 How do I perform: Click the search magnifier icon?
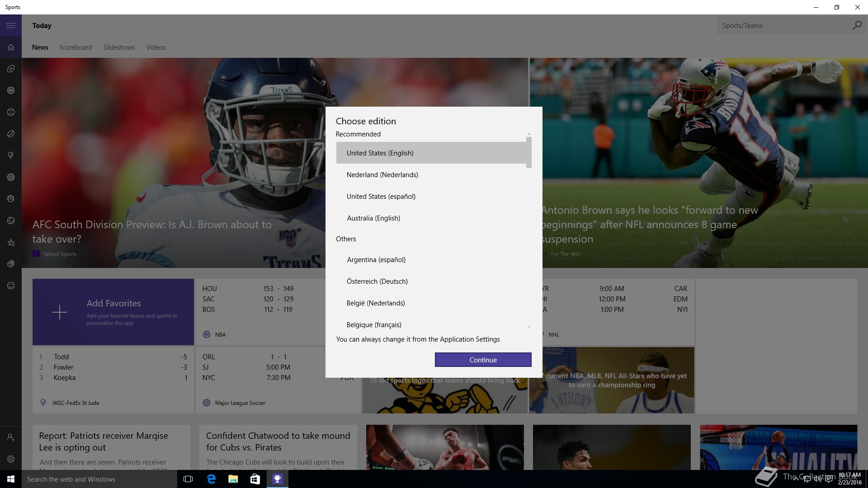coord(857,25)
